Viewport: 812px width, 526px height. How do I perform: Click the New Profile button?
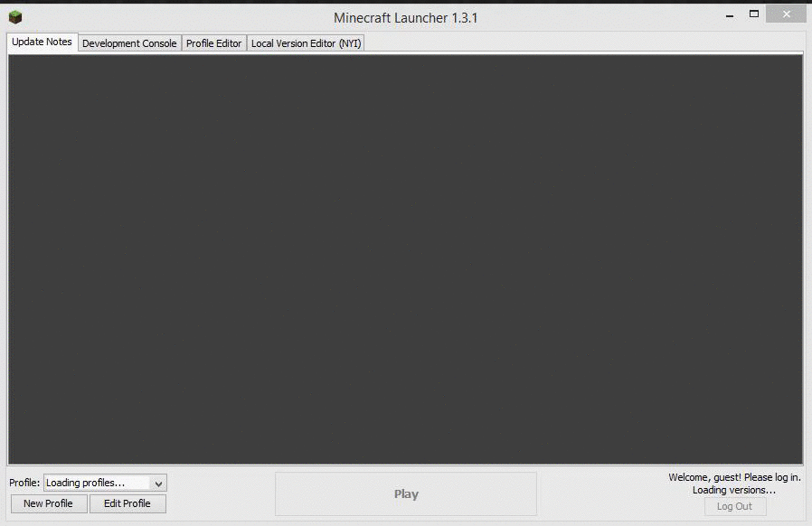(x=49, y=503)
